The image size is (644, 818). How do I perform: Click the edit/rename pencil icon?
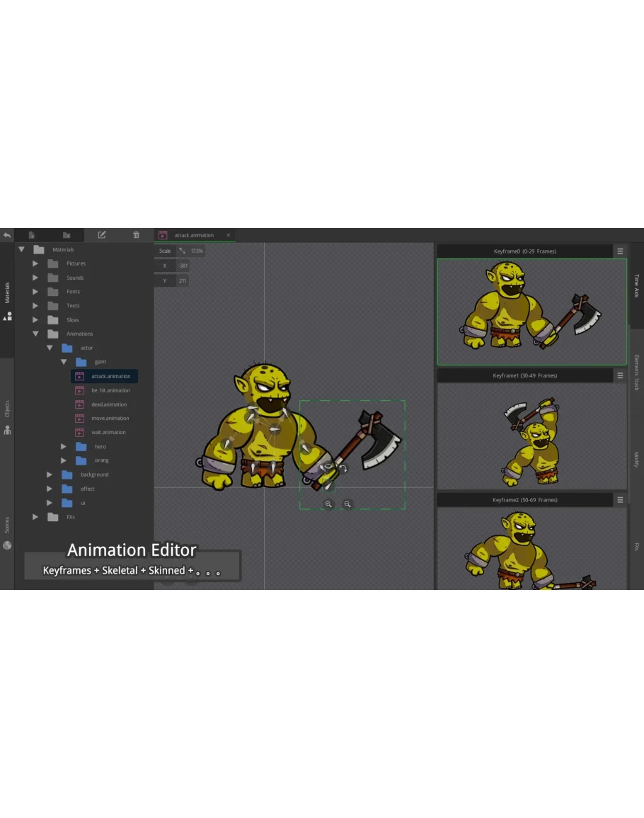point(102,235)
